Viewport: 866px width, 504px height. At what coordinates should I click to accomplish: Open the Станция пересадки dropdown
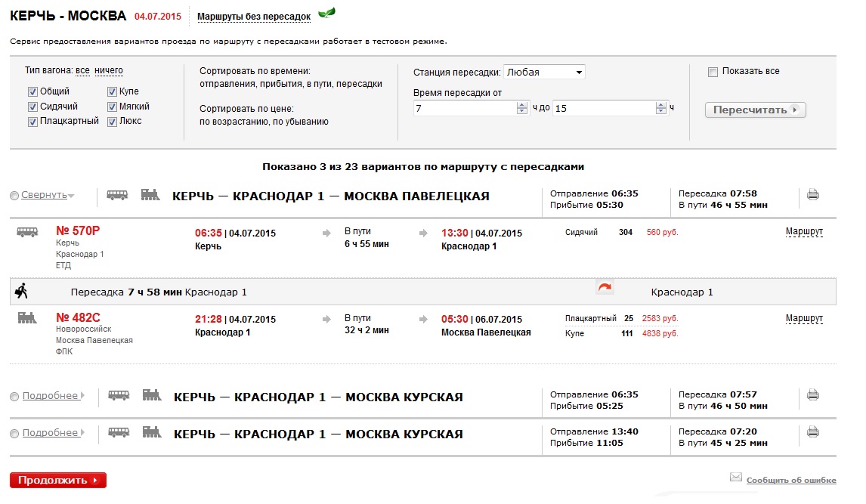pyautogui.click(x=544, y=73)
